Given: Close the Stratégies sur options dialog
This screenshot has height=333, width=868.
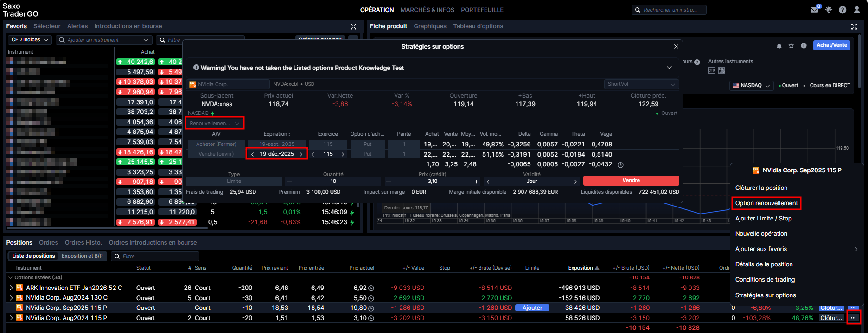Looking at the screenshot, I should tap(676, 47).
